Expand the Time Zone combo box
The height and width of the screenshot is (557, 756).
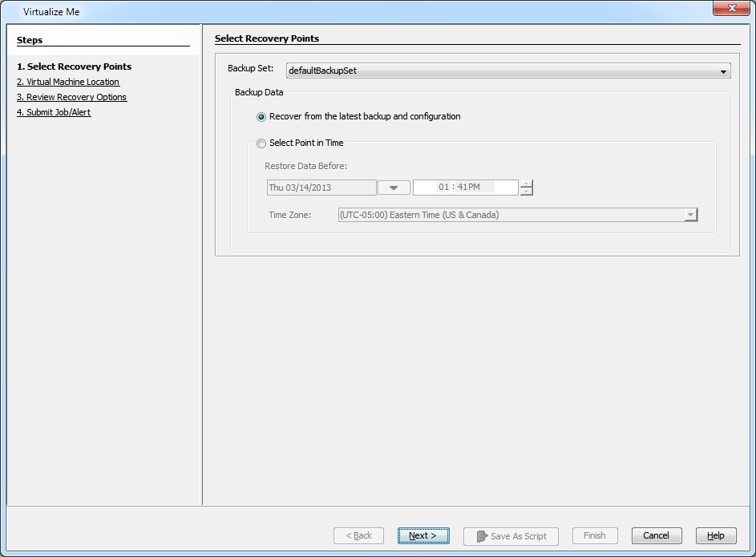coord(690,215)
